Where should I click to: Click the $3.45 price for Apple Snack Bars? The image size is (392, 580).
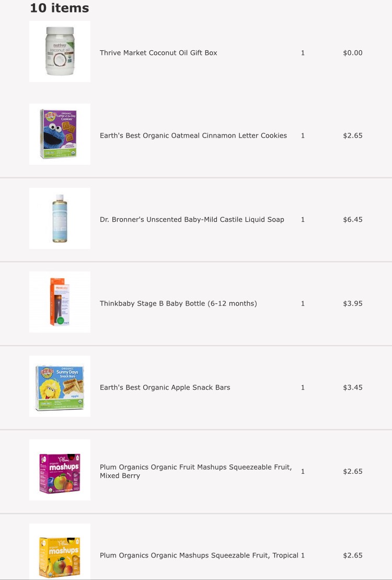[352, 388]
